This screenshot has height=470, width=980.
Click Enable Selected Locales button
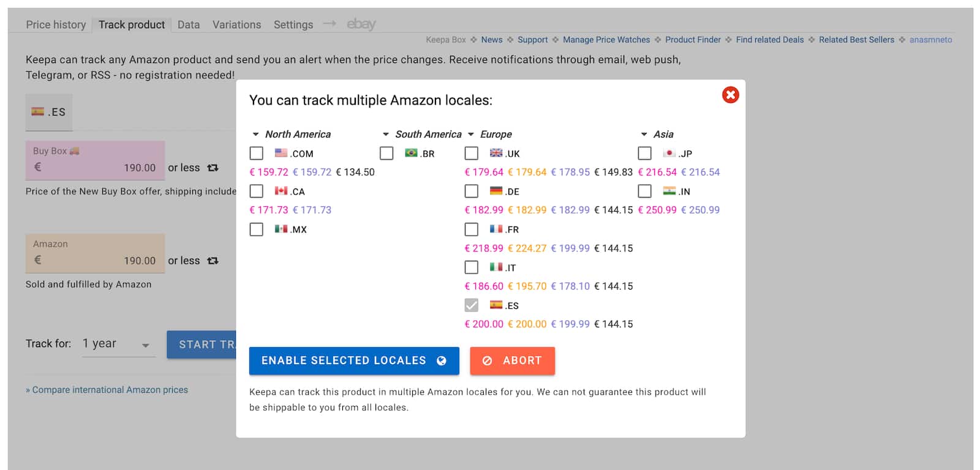coord(354,360)
